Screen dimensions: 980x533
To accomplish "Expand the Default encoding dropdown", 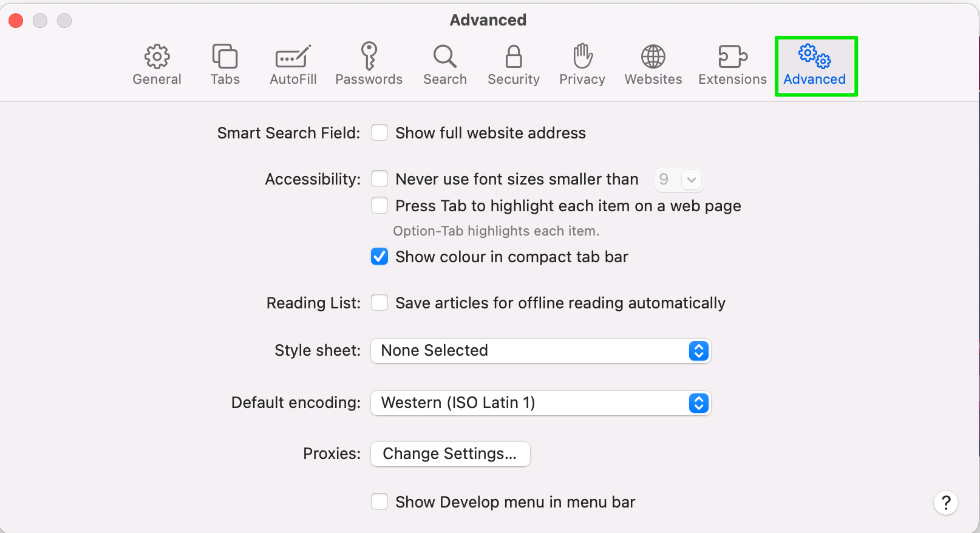I will tap(540, 403).
